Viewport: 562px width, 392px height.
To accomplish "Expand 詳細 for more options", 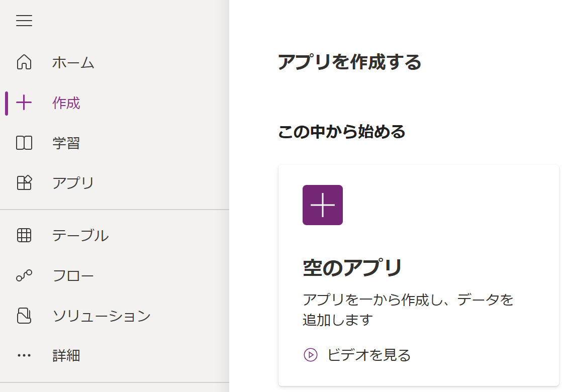I will pyautogui.click(x=66, y=355).
